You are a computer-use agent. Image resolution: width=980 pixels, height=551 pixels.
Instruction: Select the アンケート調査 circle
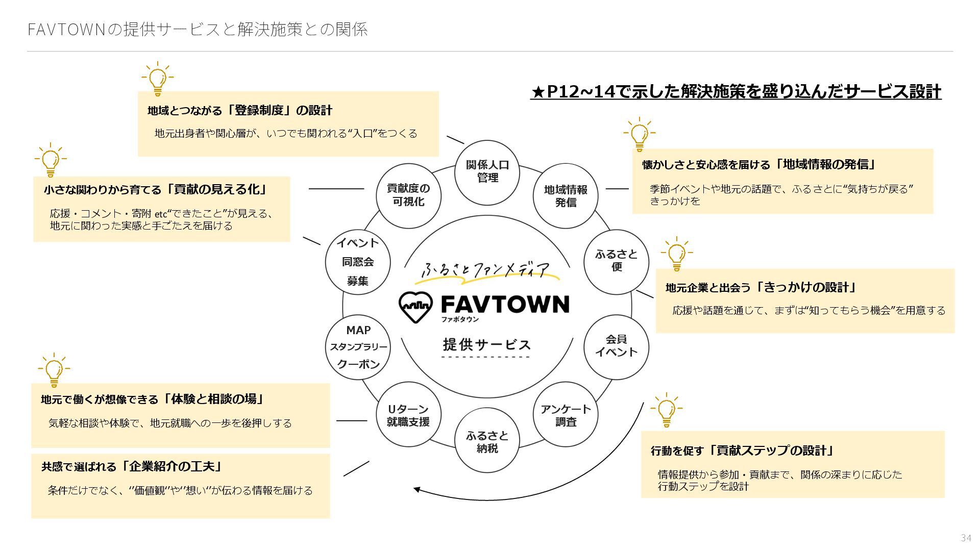pyautogui.click(x=566, y=415)
